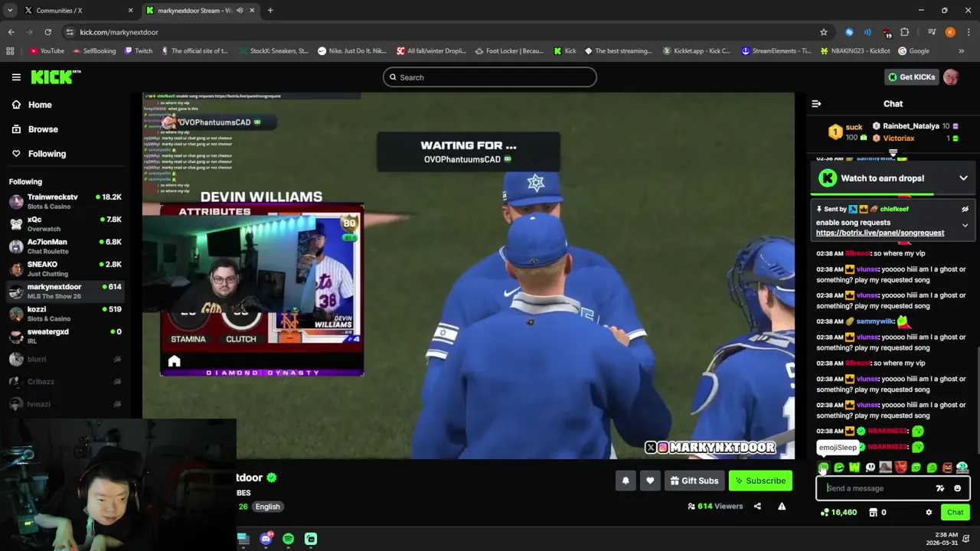Bookmark this page with the star icon

(824, 32)
